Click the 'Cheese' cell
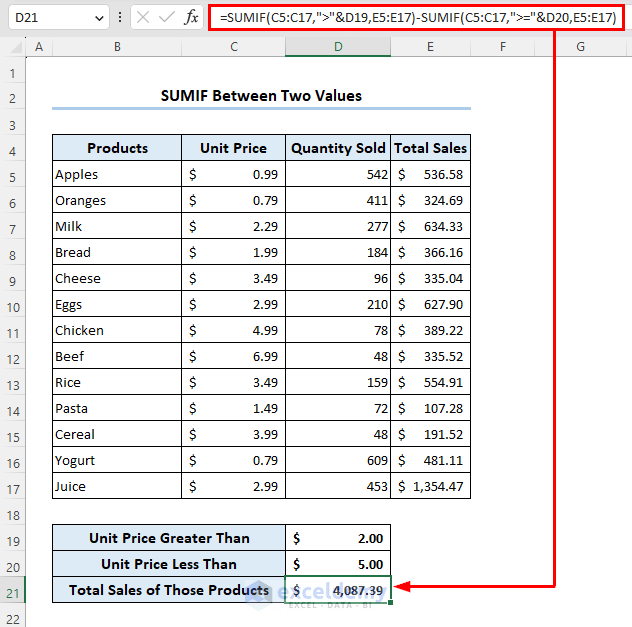The width and height of the screenshot is (632, 627). pos(117,278)
